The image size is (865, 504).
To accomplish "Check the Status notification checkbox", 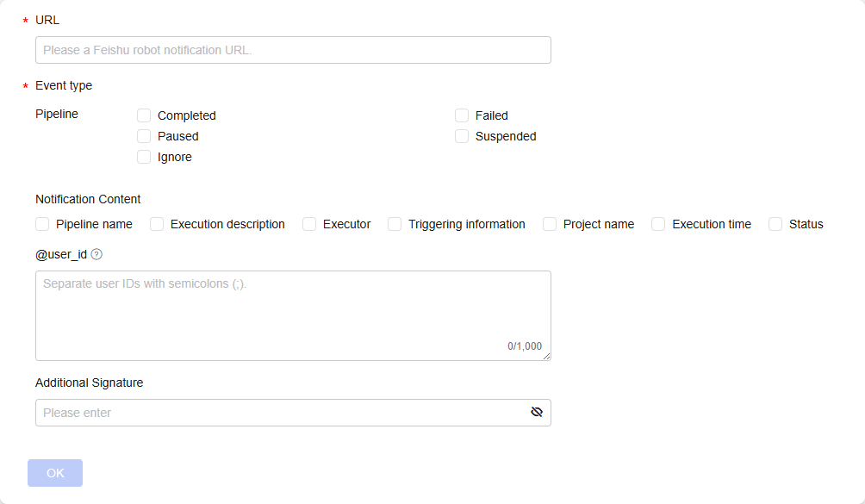I will coord(775,224).
